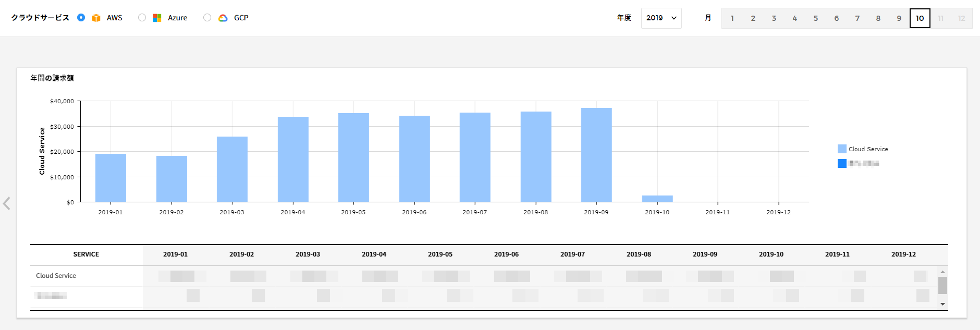Viewport: 980px width, 330px height.
Task: Click the selected month 10 button
Action: pos(920,18)
